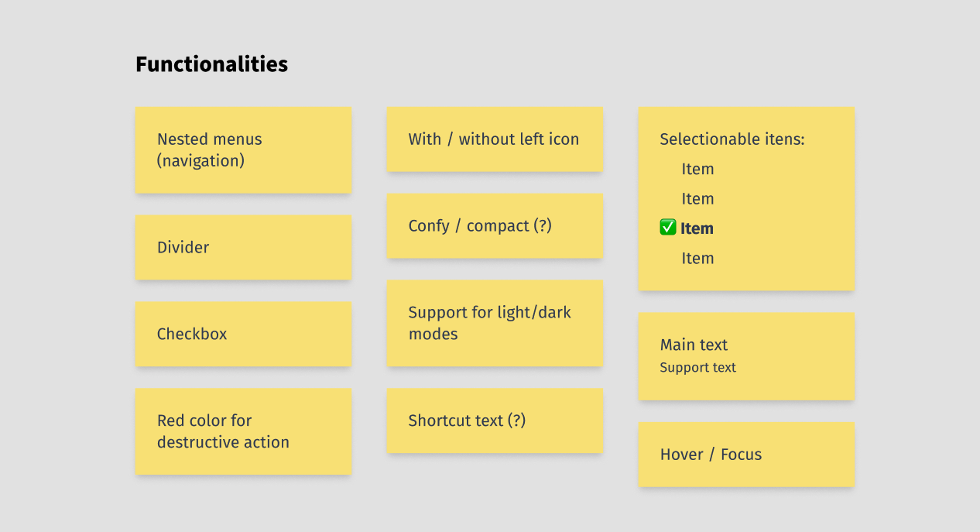This screenshot has width=980, height=532.
Task: Select the bold checked Item entry
Action: coord(697,228)
